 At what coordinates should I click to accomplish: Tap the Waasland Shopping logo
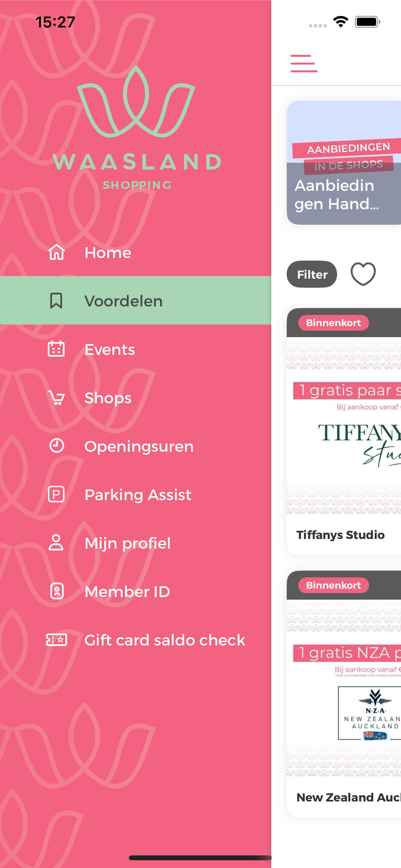click(137, 128)
